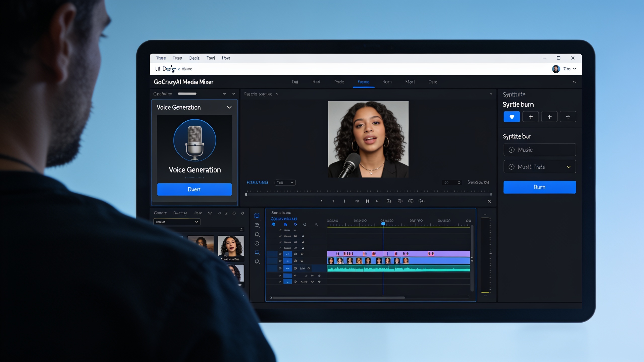Click the circle icon right of the playback controls
The image size is (644, 362).
pyautogui.click(x=421, y=201)
